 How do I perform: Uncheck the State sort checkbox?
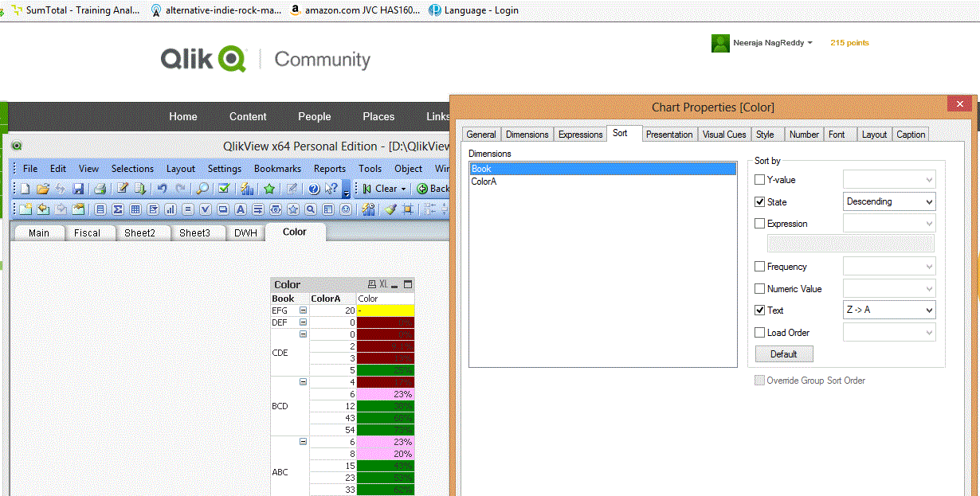pyautogui.click(x=759, y=202)
